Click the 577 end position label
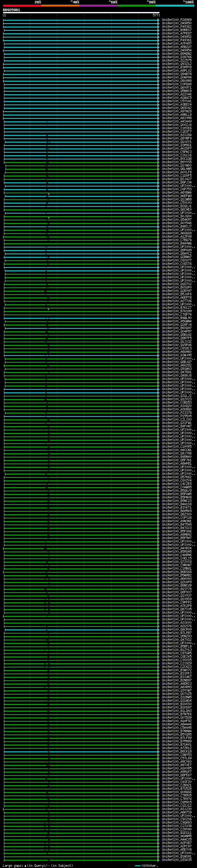Image resolution: width=197 pixels, height=868 pixels. (155, 15)
